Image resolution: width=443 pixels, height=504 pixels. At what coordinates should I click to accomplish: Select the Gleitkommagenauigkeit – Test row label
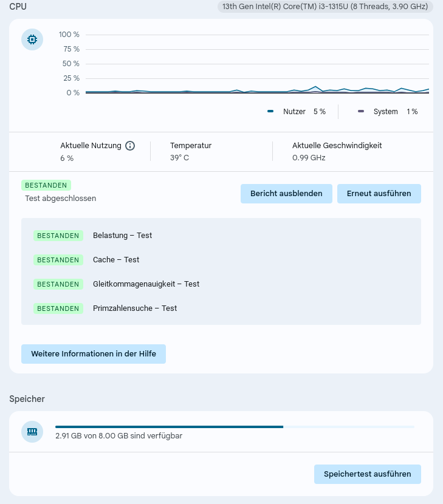(x=146, y=284)
